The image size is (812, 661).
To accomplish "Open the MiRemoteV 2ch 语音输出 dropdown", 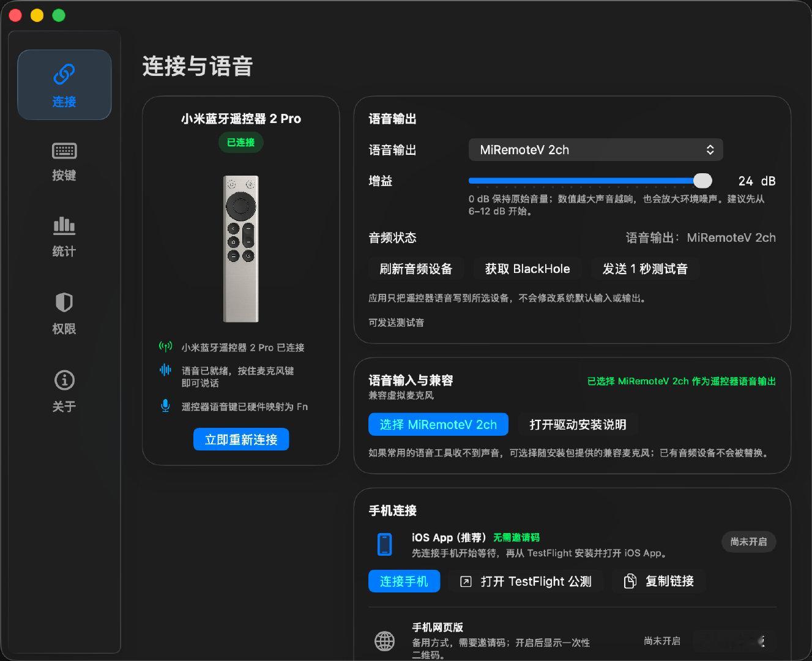I will 595,150.
